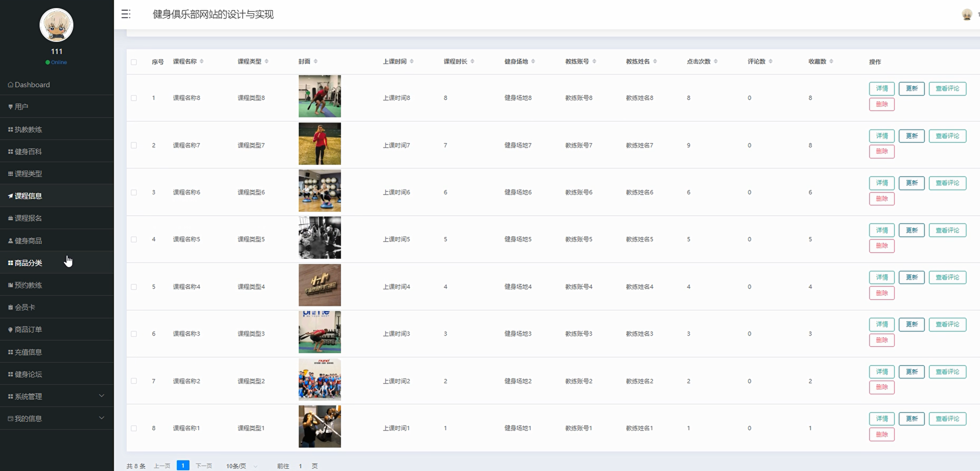This screenshot has width=980, height=471.
Task: Expand the 系统管理 submenu chevron
Action: pos(102,396)
